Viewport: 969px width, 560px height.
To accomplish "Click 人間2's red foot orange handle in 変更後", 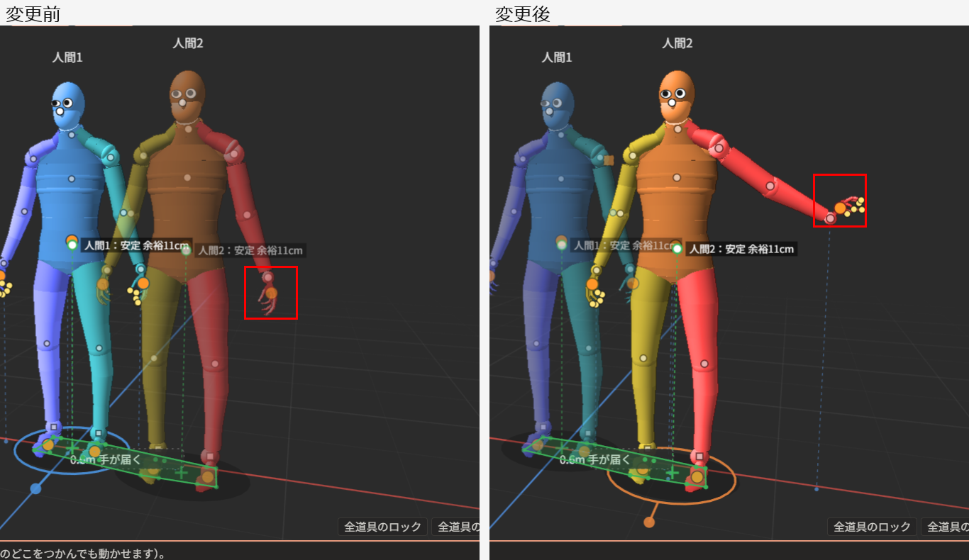I will [x=697, y=477].
